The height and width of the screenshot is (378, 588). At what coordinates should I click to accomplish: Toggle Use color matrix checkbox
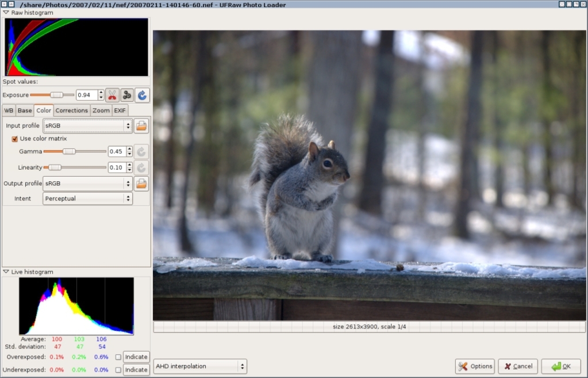pyautogui.click(x=14, y=139)
